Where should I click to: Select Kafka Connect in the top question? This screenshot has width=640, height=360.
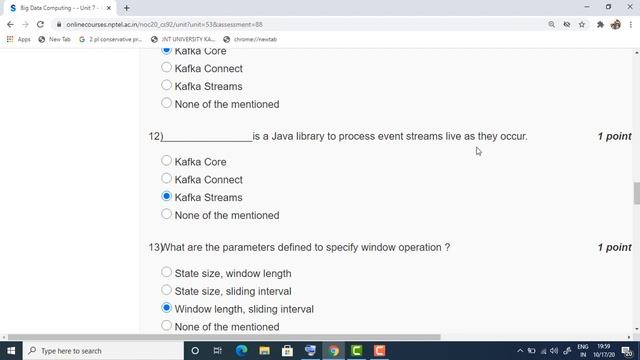[166, 67]
